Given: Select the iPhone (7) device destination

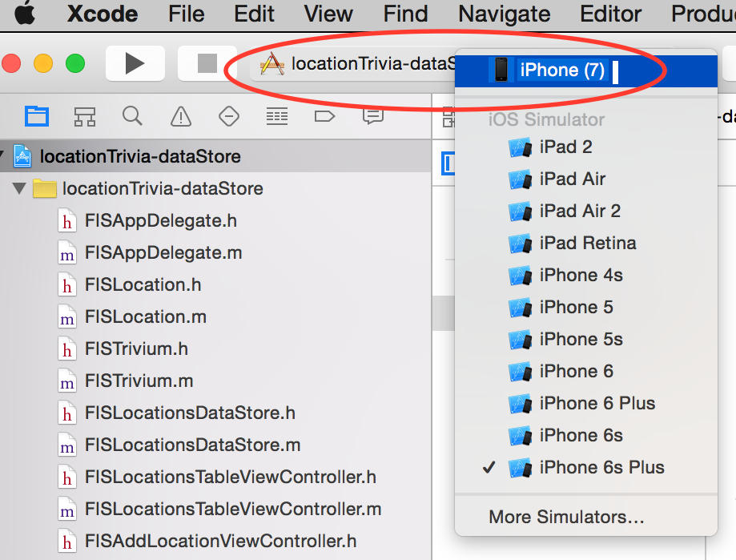Looking at the screenshot, I should pyautogui.click(x=585, y=71).
